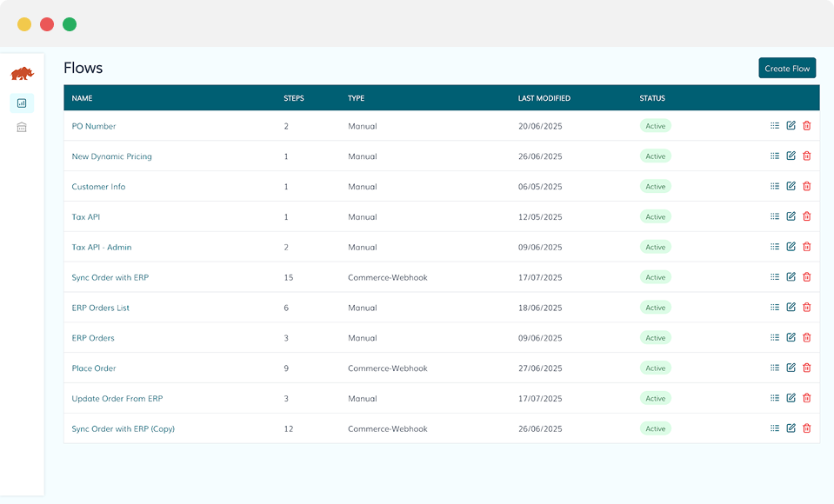The height and width of the screenshot is (504, 834).
Task: Delete the Place Order flow
Action: coord(806,368)
